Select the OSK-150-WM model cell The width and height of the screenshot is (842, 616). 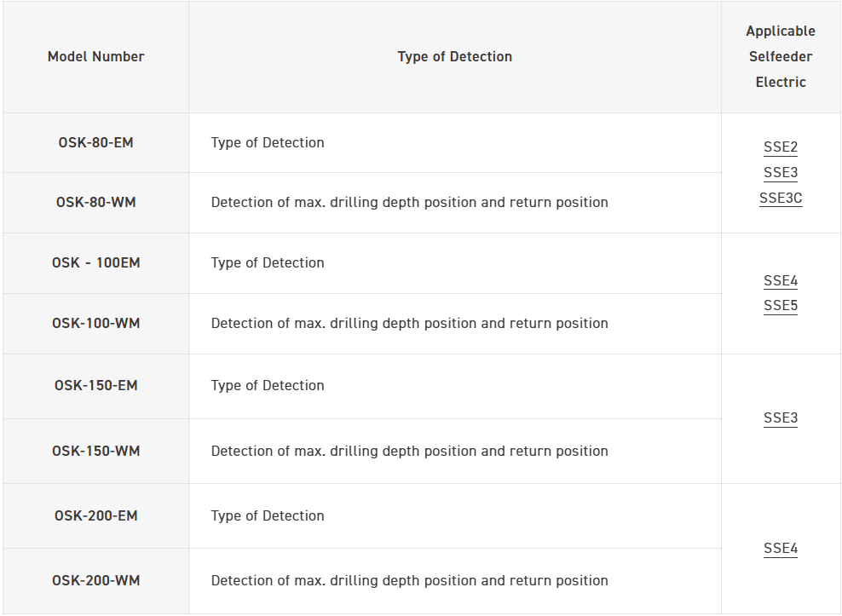click(95, 452)
